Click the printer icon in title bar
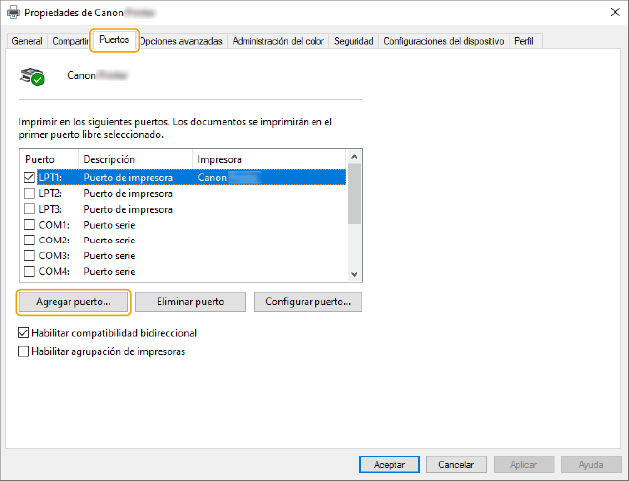Viewport: 629px width, 481px height. (x=13, y=12)
